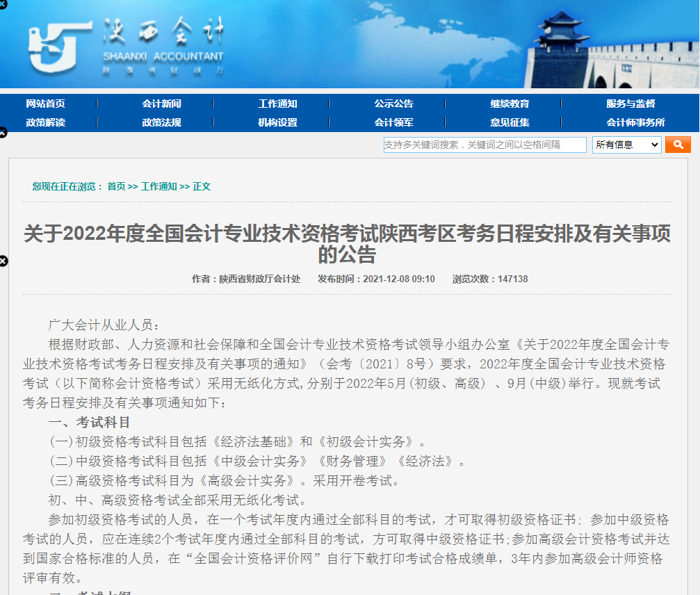Open 服务与监督 menu item
Screen dimensions: 700x595
pyautogui.click(x=630, y=104)
